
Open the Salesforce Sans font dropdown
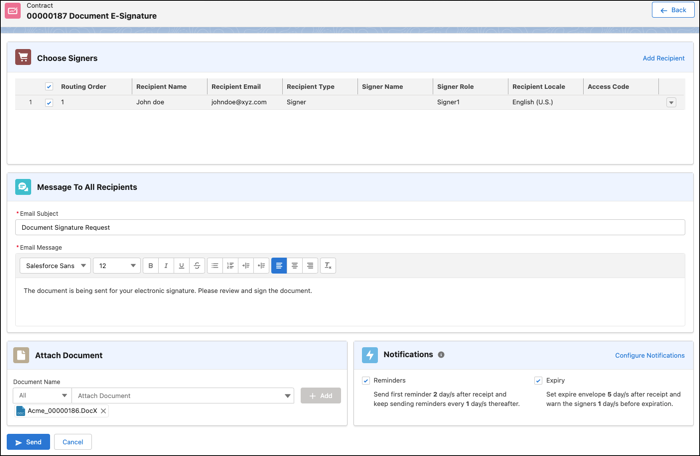[55, 266]
